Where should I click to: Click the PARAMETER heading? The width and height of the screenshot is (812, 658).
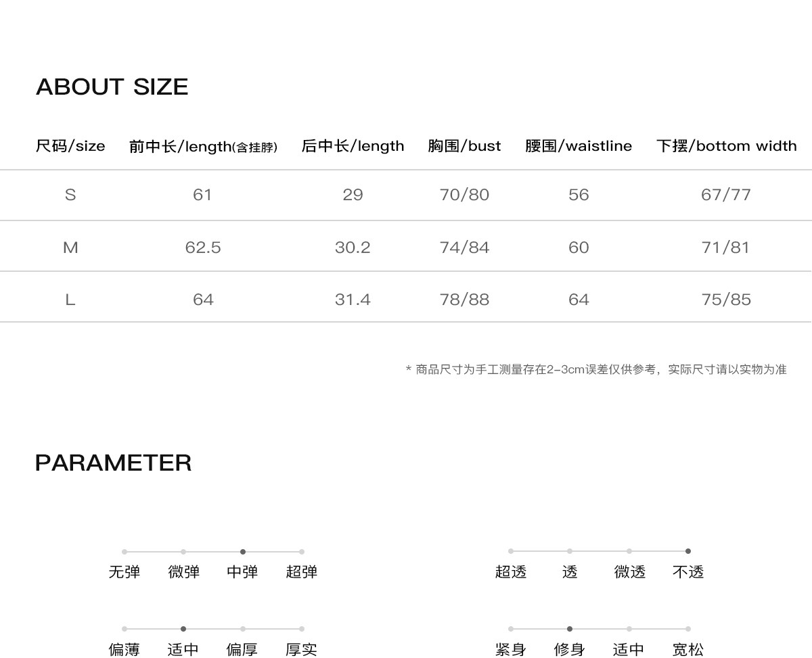point(114,463)
